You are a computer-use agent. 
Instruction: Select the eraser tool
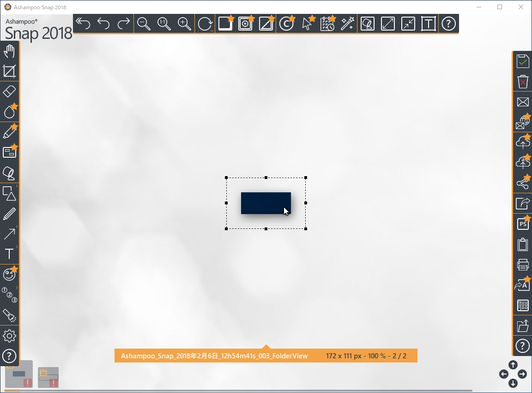tap(9, 92)
